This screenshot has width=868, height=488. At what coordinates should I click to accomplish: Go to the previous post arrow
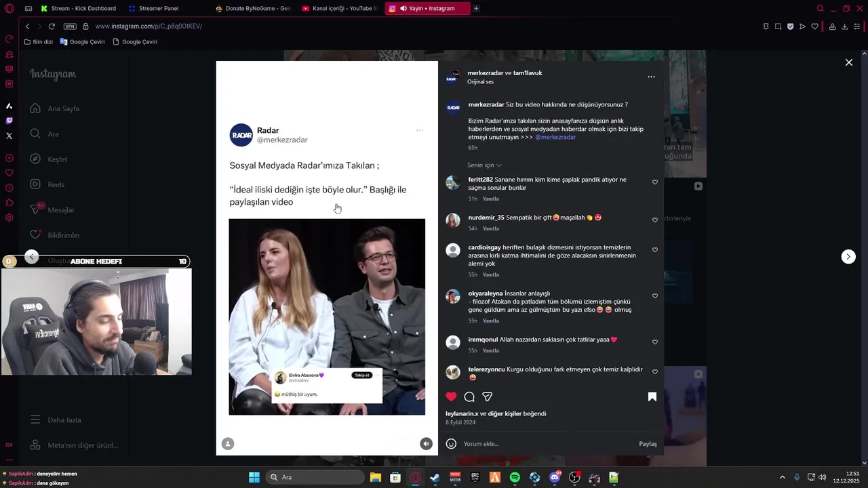(x=32, y=257)
